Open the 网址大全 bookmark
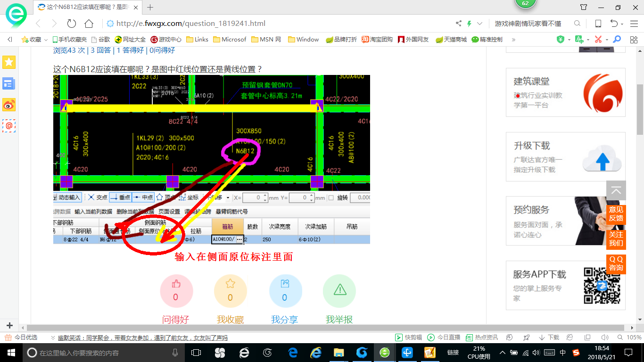The width and height of the screenshot is (644, 362). 131,40
